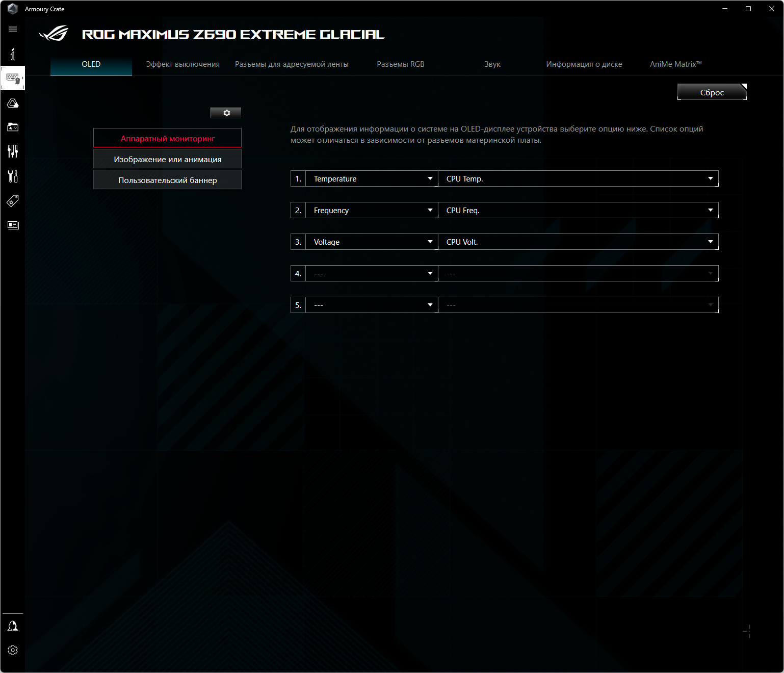Click the 'Armoury Crate' window title text

(45, 9)
